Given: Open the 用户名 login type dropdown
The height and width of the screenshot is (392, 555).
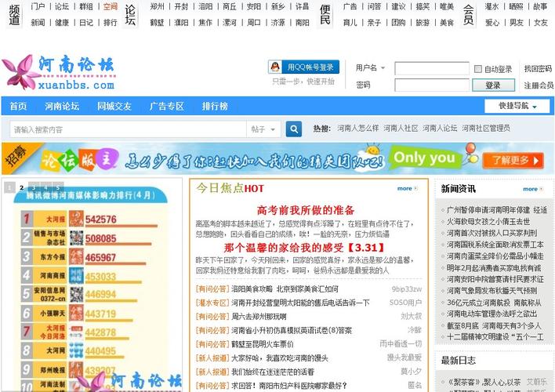Looking at the screenshot, I should click(370, 67).
